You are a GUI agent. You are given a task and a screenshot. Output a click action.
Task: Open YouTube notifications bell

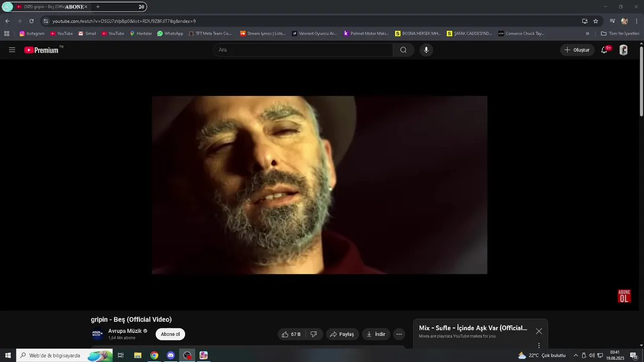pos(605,50)
